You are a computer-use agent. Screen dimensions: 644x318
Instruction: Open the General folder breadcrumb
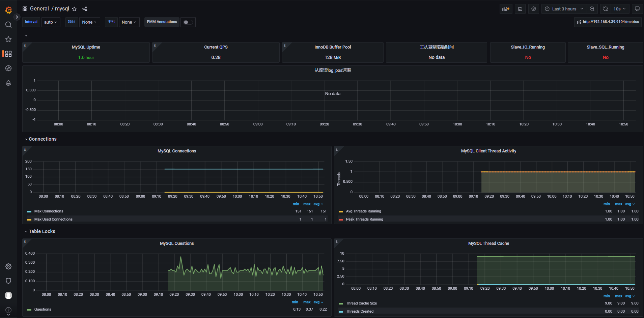[x=39, y=9]
